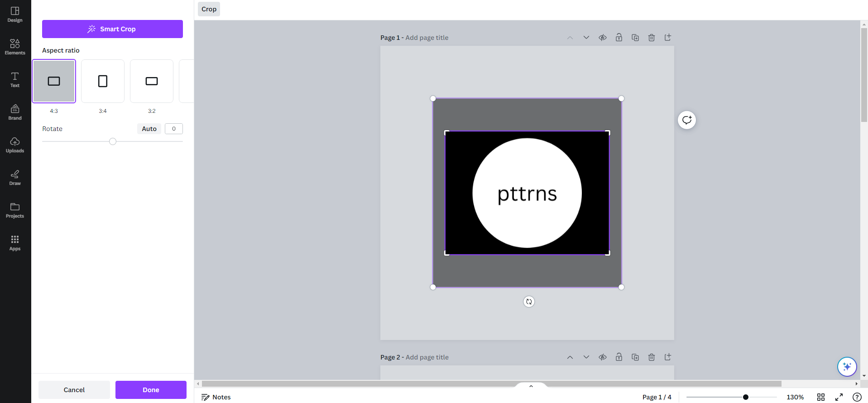Move Page 1 down with chevron
868x403 pixels.
586,38
